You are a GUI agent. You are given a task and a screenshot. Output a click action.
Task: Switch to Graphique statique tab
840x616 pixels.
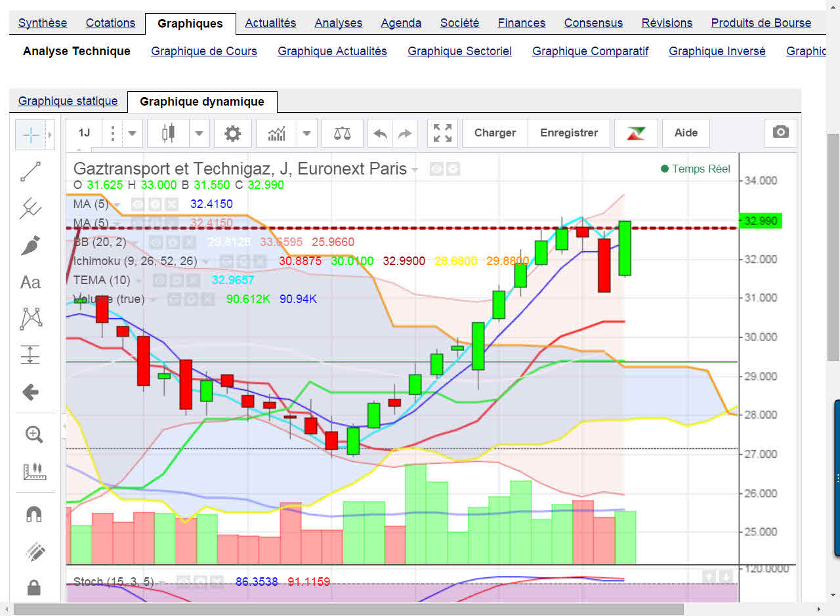pos(68,101)
